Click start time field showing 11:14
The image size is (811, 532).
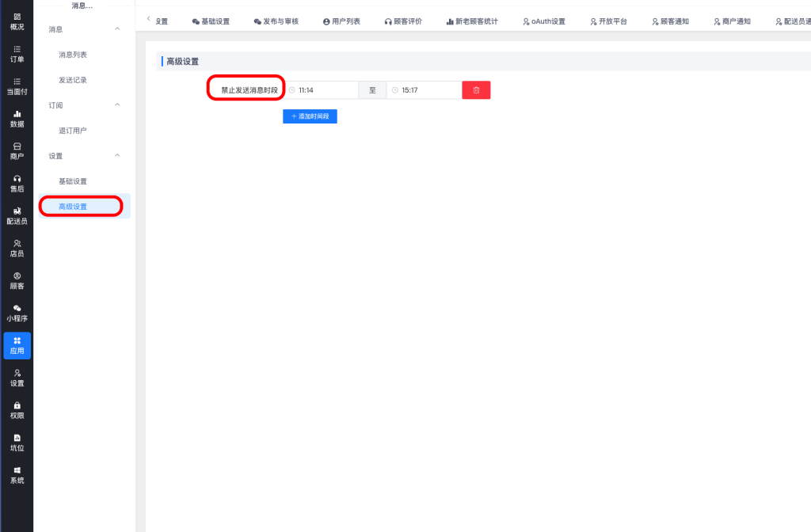click(323, 90)
